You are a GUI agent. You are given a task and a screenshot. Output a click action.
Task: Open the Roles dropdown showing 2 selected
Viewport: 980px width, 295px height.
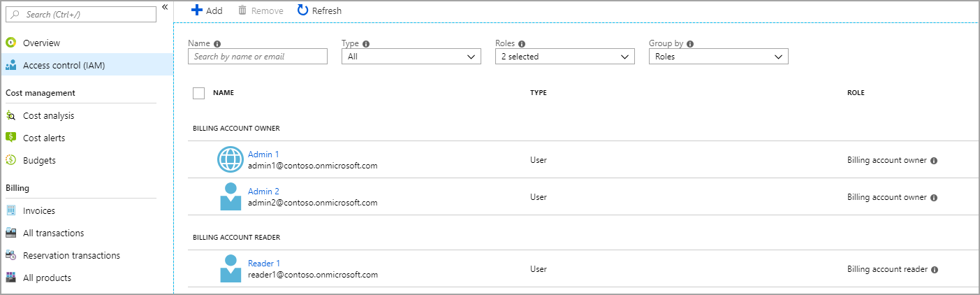[x=564, y=57]
